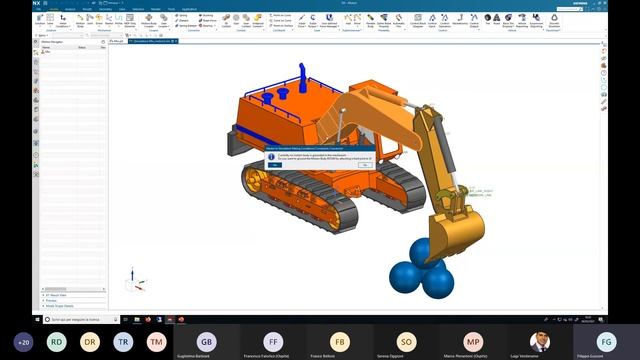Click No in the grounding dialog
The width and height of the screenshot is (640, 360).
(365, 165)
